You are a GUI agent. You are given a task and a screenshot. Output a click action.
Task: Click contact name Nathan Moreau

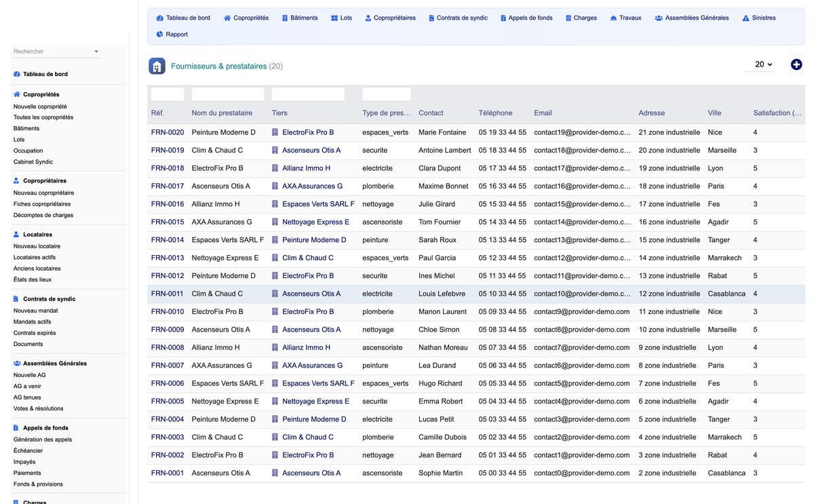(x=443, y=347)
